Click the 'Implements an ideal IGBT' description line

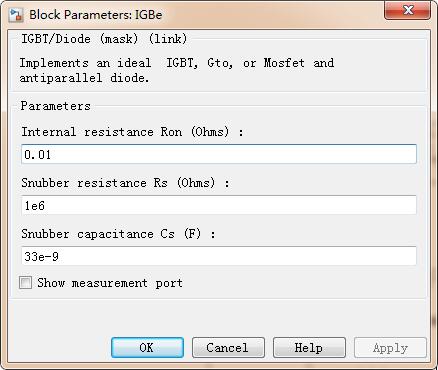[x=177, y=63]
